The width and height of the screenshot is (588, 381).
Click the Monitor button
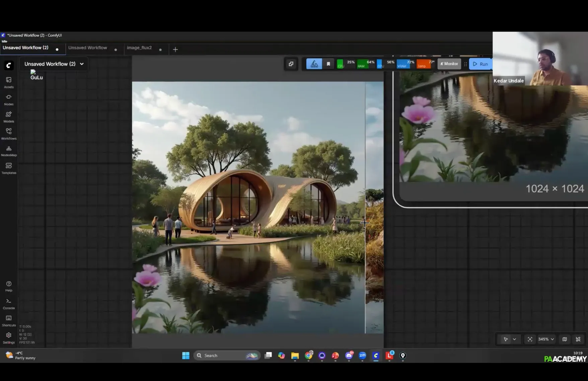click(449, 64)
